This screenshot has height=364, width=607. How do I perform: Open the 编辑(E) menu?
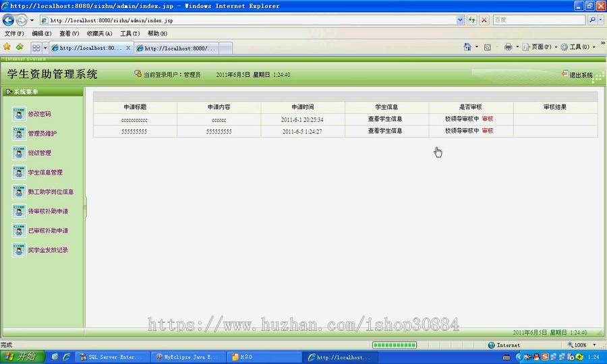click(42, 34)
